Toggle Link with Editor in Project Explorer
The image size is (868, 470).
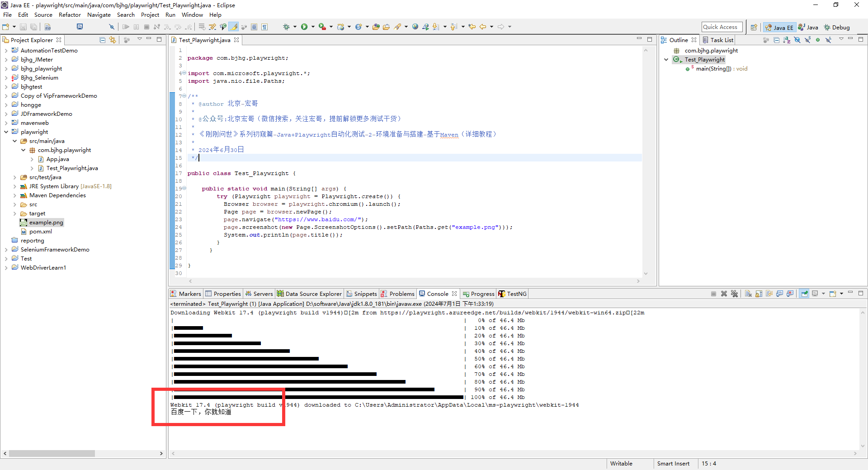(x=113, y=40)
